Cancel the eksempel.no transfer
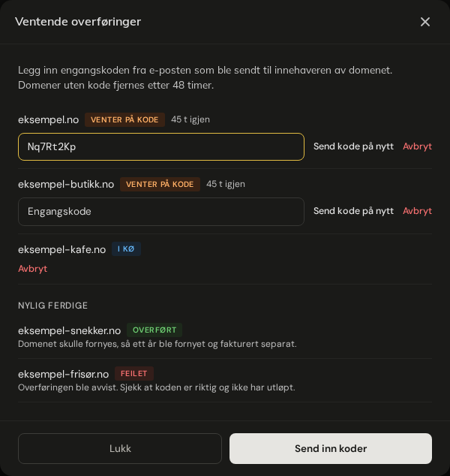Image resolution: width=450 pixels, height=476 pixels. [x=417, y=146]
